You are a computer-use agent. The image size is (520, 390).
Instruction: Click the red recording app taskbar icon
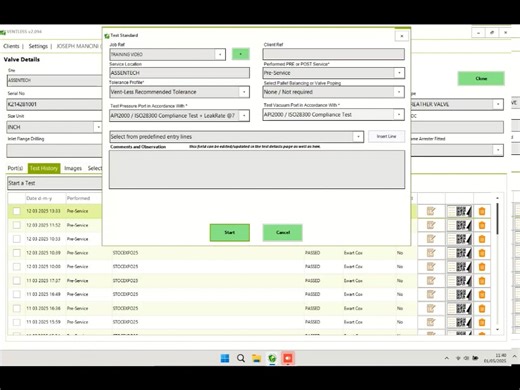point(288,358)
